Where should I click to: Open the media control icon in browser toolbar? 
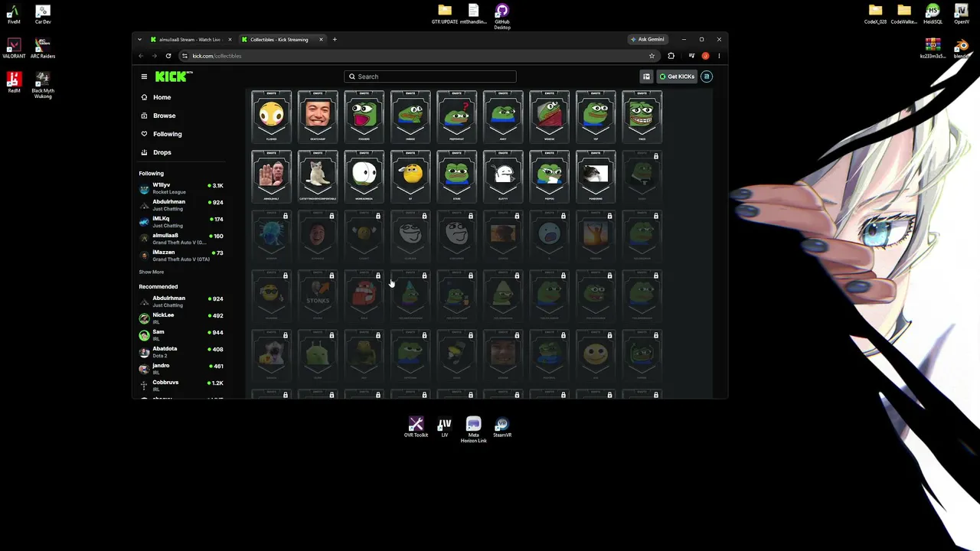tap(692, 56)
